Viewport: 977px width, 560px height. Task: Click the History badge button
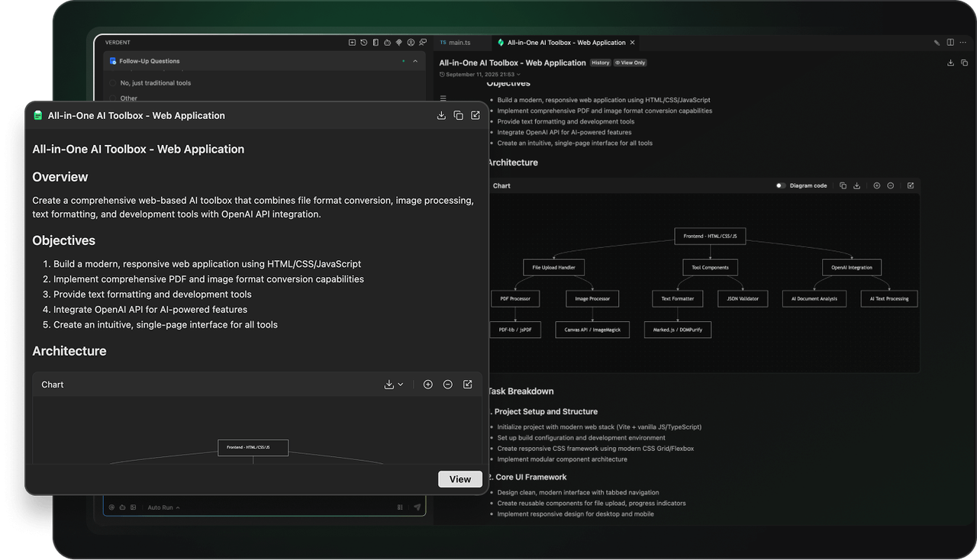[x=600, y=63]
